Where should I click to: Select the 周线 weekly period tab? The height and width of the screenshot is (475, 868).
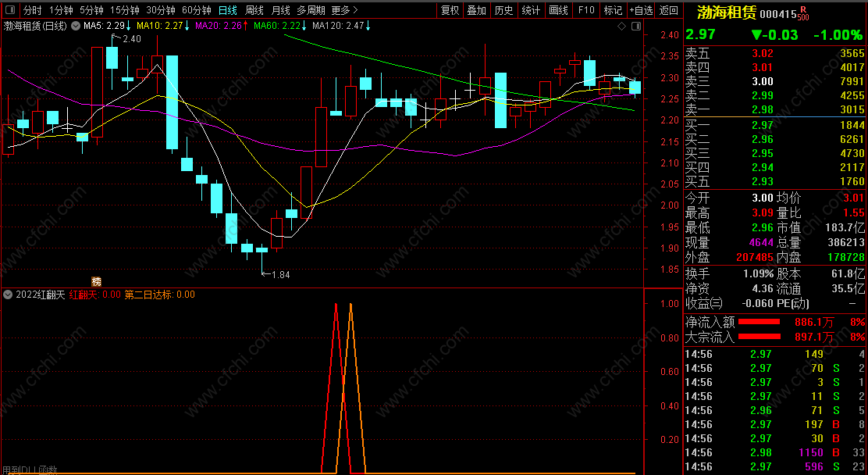point(254,10)
